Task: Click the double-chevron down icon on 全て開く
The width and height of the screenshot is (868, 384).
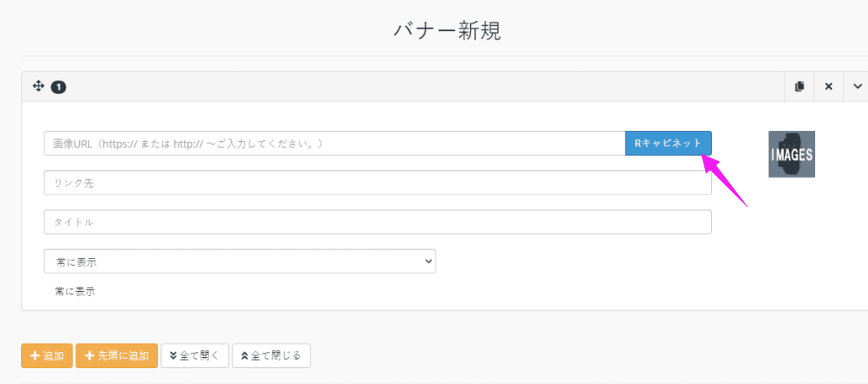Action: [x=173, y=355]
